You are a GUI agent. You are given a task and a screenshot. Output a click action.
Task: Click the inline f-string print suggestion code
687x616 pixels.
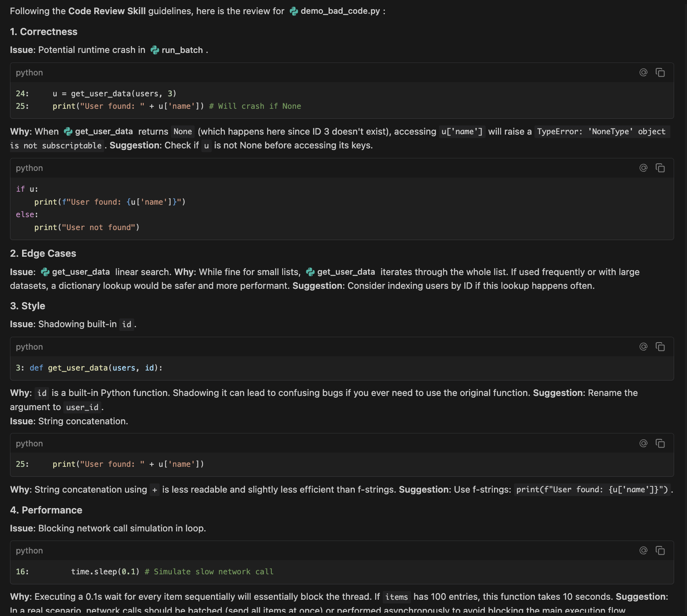[592, 490]
